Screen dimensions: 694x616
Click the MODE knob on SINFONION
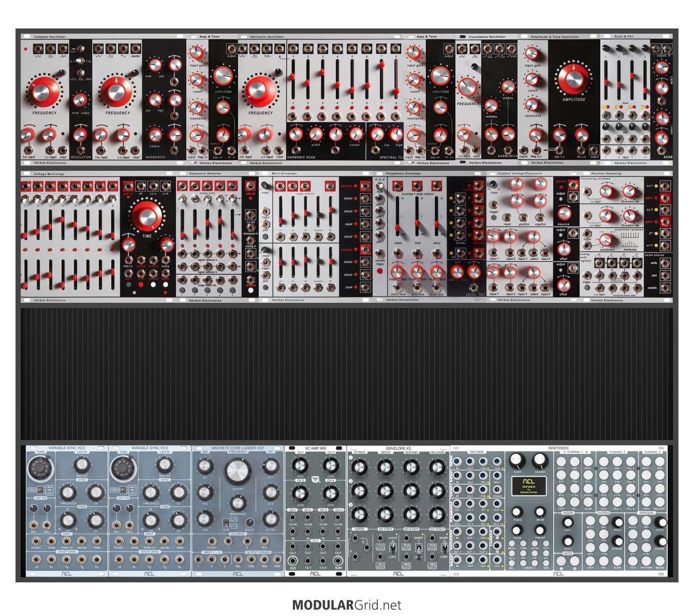point(540,512)
